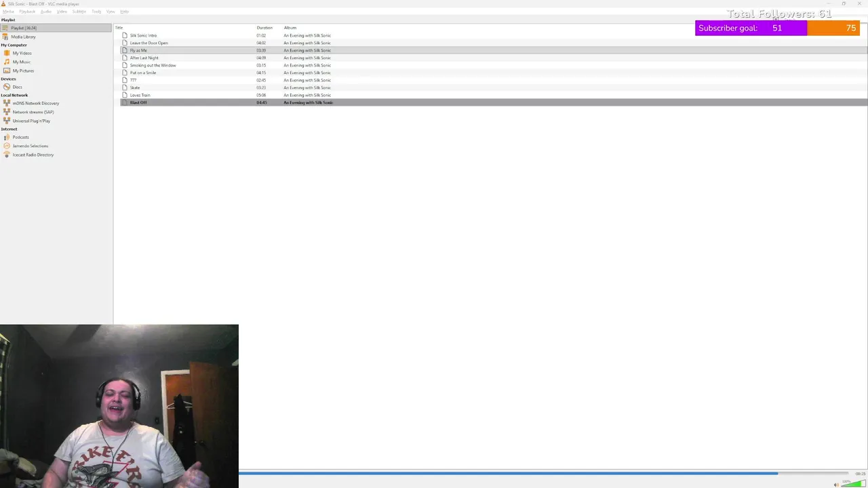Open Media Library via its icon
Image resolution: width=868 pixels, height=488 pixels.
pos(5,37)
